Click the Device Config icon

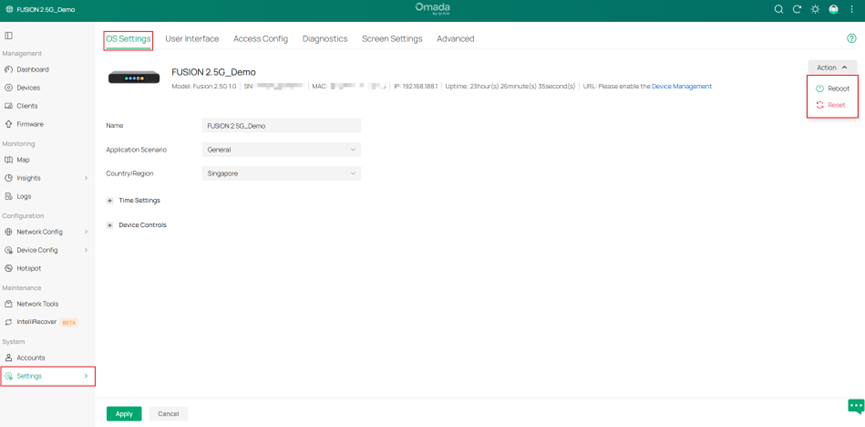8,250
